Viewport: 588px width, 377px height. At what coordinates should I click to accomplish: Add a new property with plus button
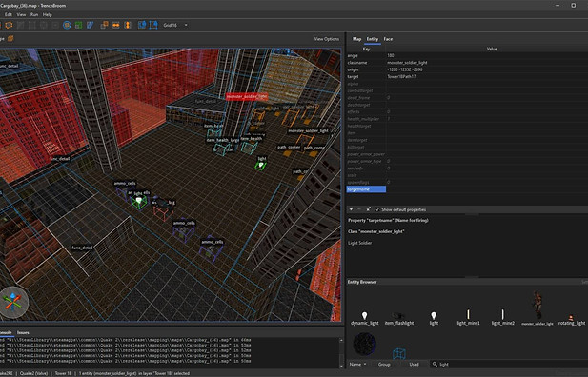[351, 209]
